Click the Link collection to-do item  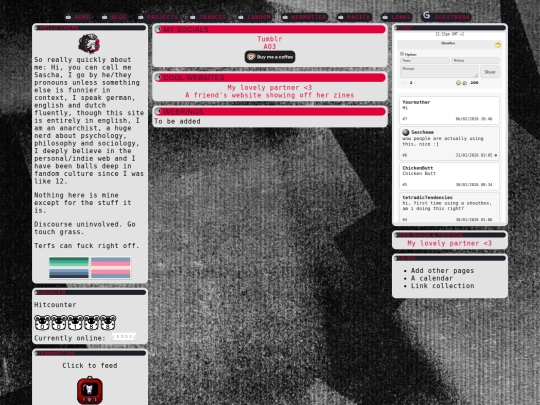point(443,286)
